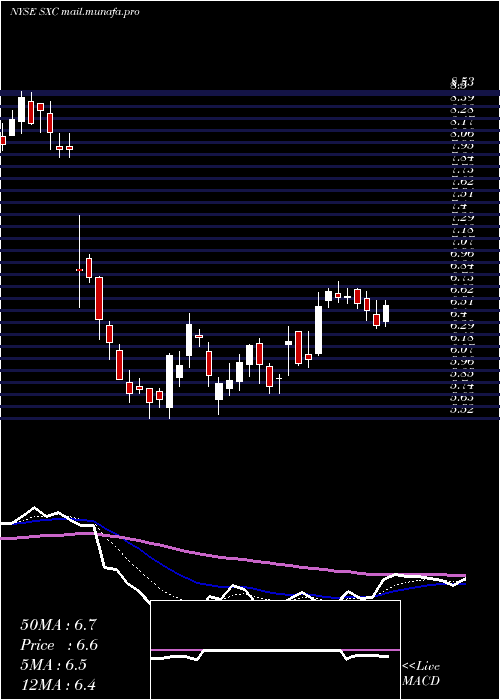Open the MACD inset panel

click(x=275, y=650)
